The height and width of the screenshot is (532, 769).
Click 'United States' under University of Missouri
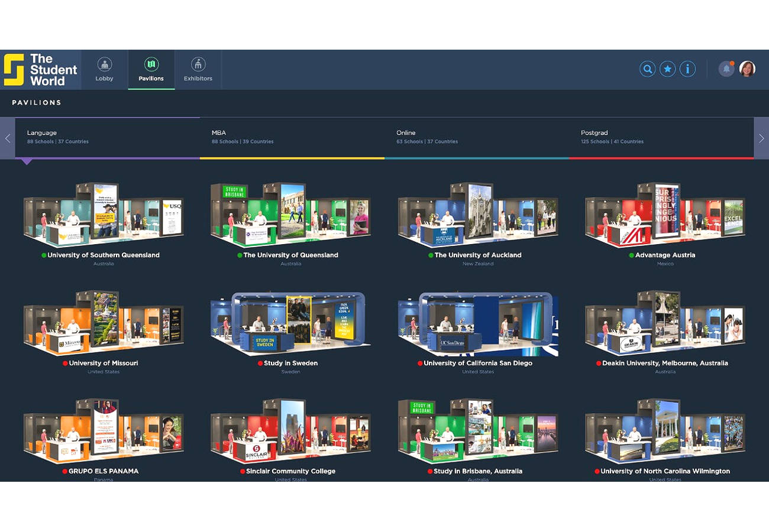tap(104, 372)
